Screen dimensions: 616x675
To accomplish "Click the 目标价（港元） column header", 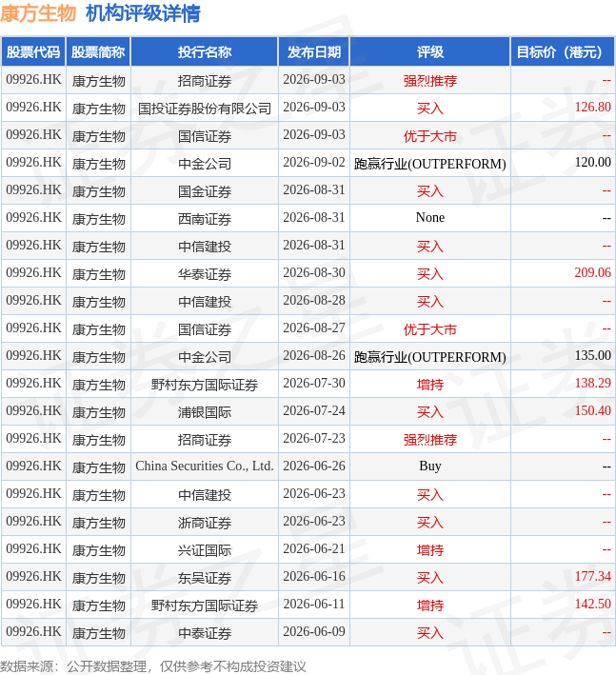I will (562, 52).
